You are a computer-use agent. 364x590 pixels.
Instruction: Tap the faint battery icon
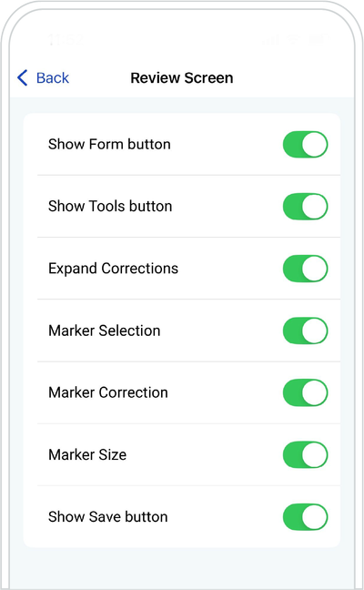point(319,39)
